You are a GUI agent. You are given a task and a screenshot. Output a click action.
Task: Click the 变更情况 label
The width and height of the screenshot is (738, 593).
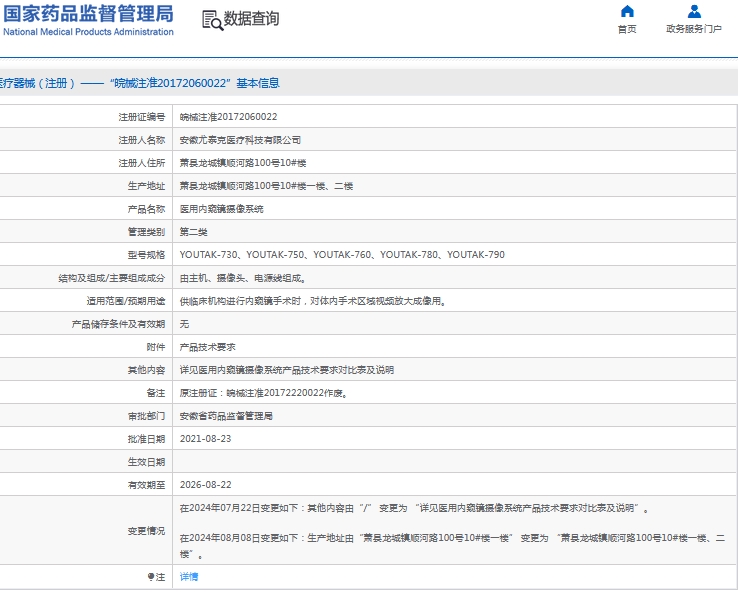click(x=146, y=531)
